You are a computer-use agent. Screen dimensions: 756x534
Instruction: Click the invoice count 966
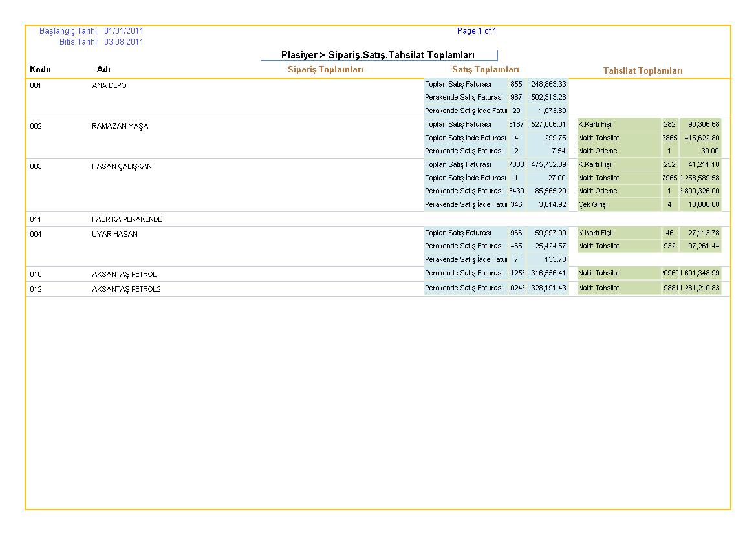click(x=516, y=233)
